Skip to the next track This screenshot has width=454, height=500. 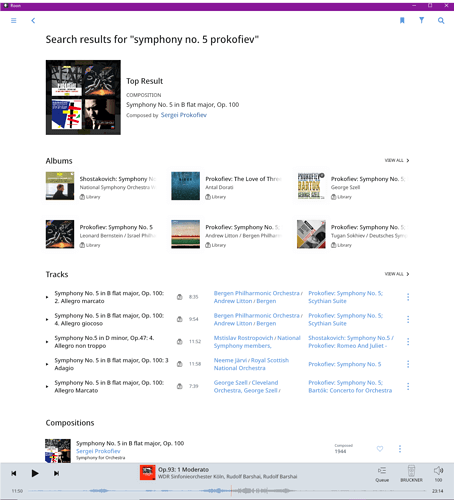pos(56,473)
